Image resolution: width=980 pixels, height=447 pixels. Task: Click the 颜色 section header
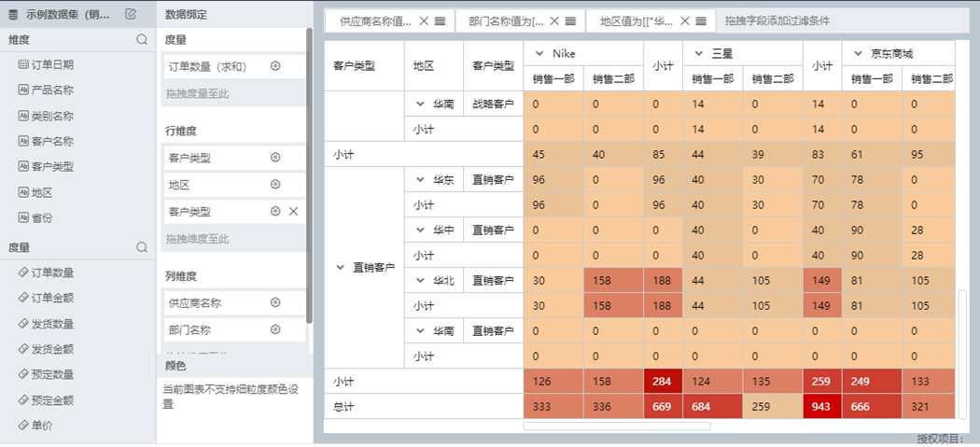point(175,366)
